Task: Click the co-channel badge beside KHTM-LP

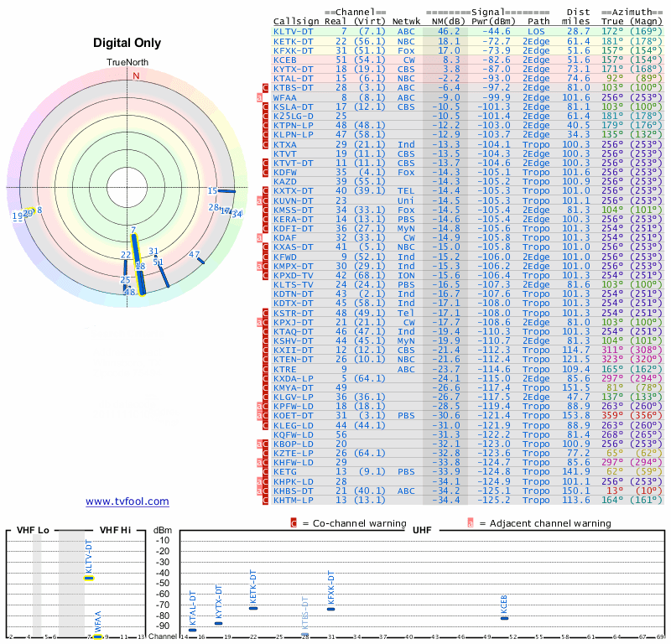Action: coord(265,501)
